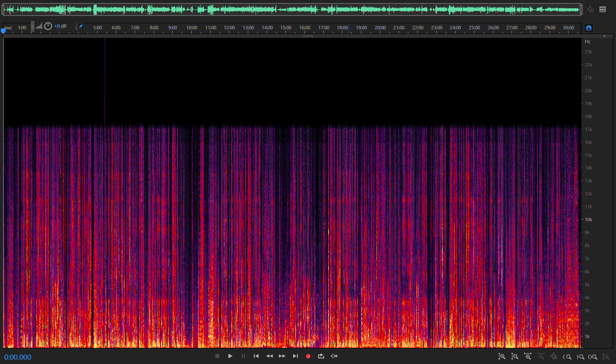Pin the HUD volume control

coord(80,26)
